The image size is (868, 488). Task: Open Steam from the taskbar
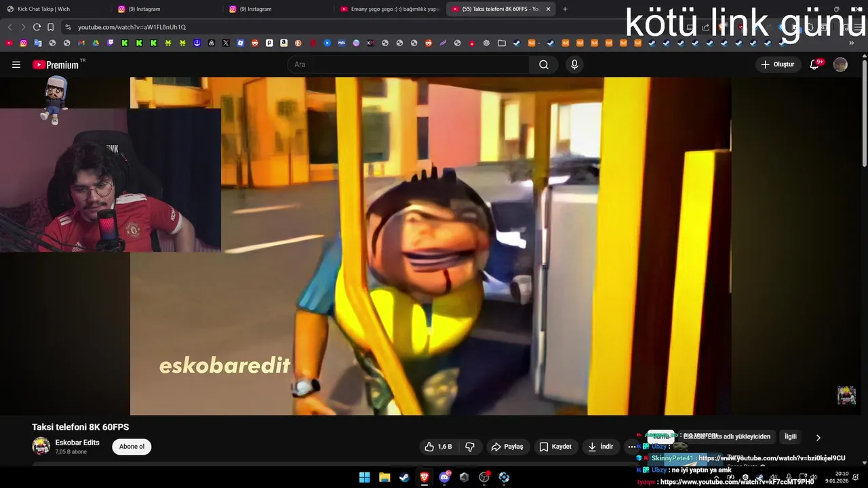[404, 477]
